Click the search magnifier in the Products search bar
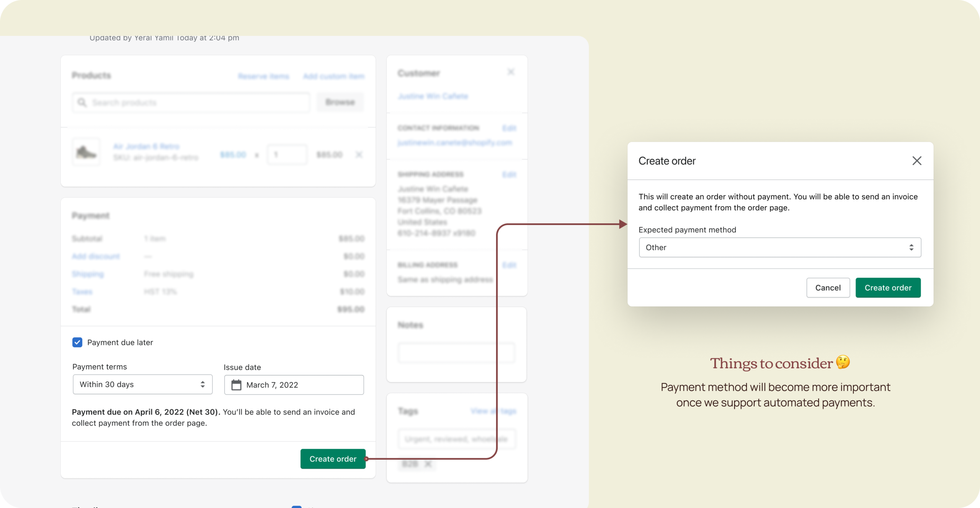This screenshot has height=508, width=980. (x=82, y=103)
